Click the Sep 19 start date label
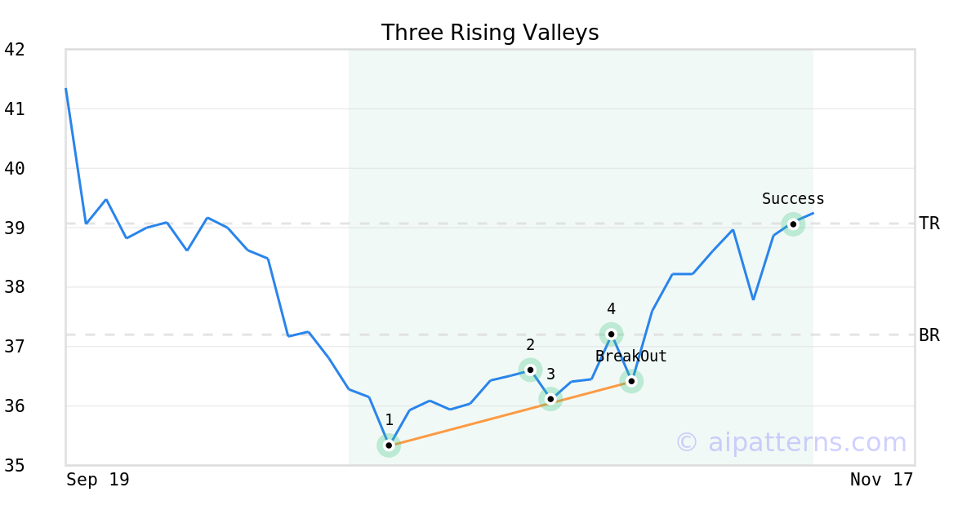The image size is (980, 514). [x=98, y=480]
